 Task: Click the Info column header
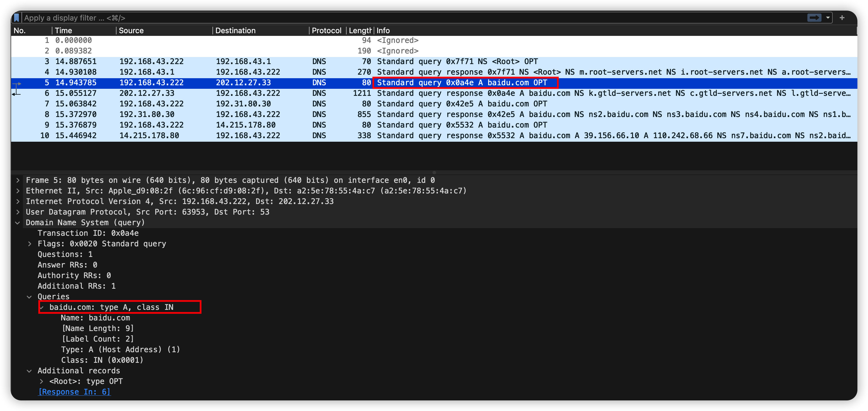(383, 31)
